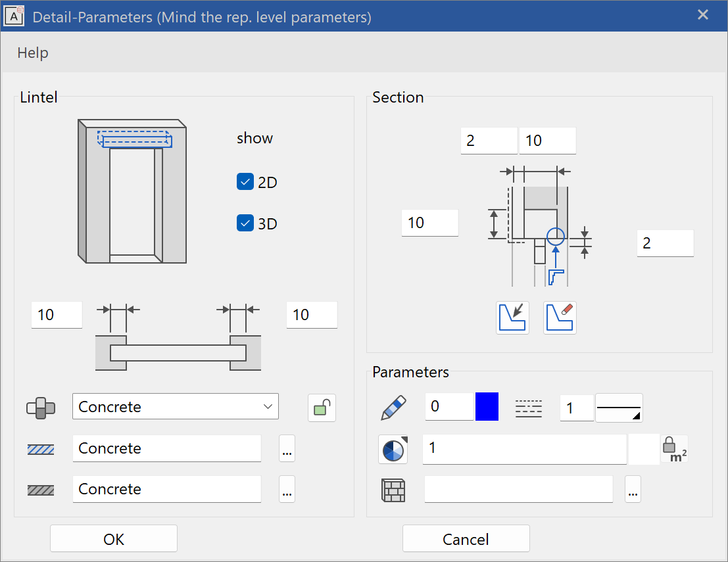
Task: Toggle the green unlock padlock icon
Action: 322,408
